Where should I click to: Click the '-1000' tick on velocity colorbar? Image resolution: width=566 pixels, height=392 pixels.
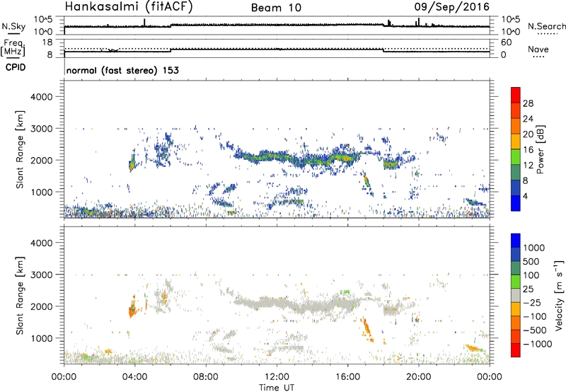pos(538,344)
